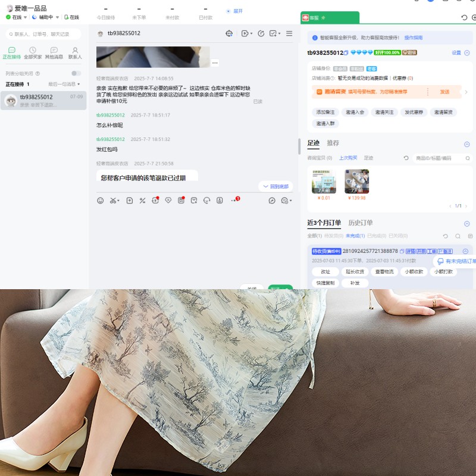The image size is (476, 476).
Task: Select the 全部(1) order filter
Action: click(315, 236)
